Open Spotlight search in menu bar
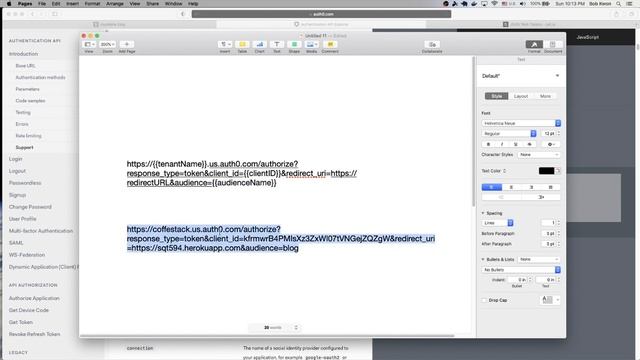640x360 pixels. pos(619,4)
